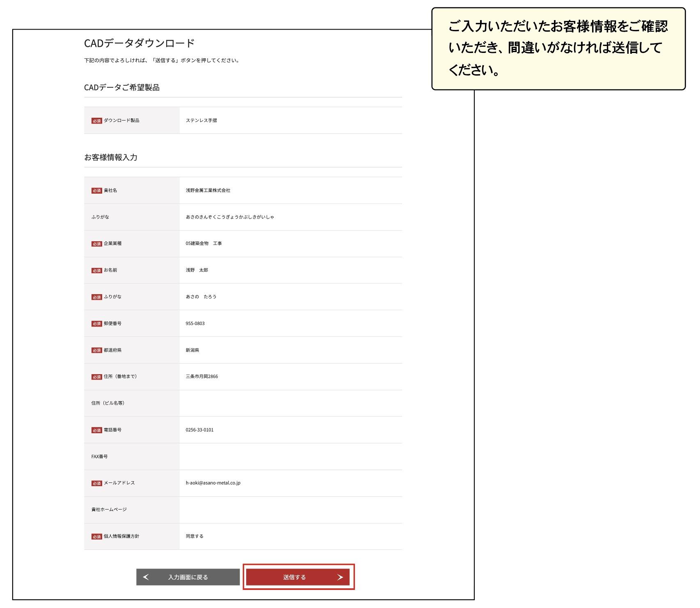The image size is (700, 608).
Task: Click the 住所（ビル名等）label
Action: (108, 403)
